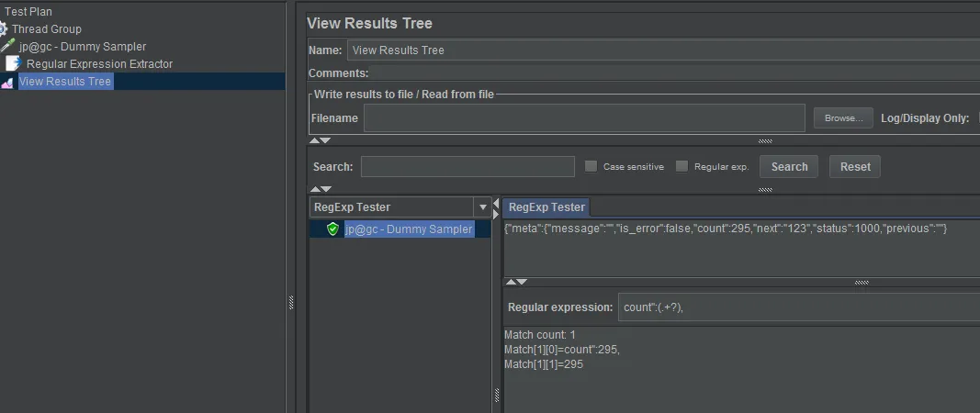
Task: Open the RegExp Tester renderer dropdown
Action: (482, 207)
